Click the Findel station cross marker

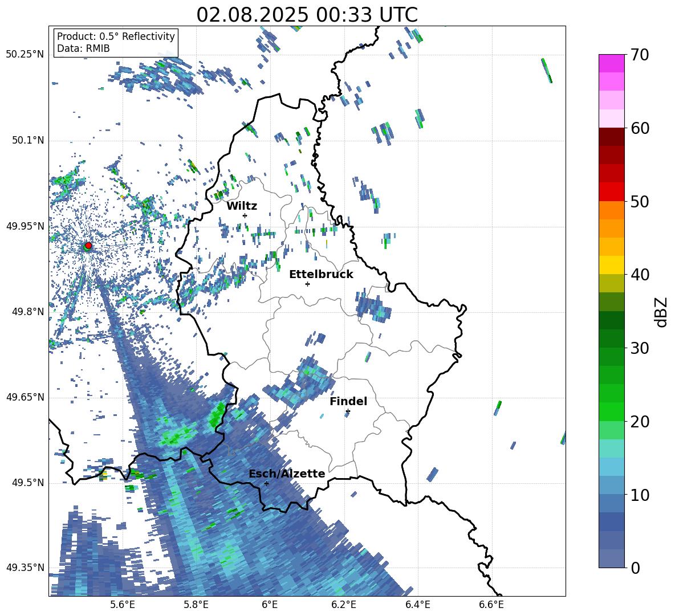[x=348, y=411]
